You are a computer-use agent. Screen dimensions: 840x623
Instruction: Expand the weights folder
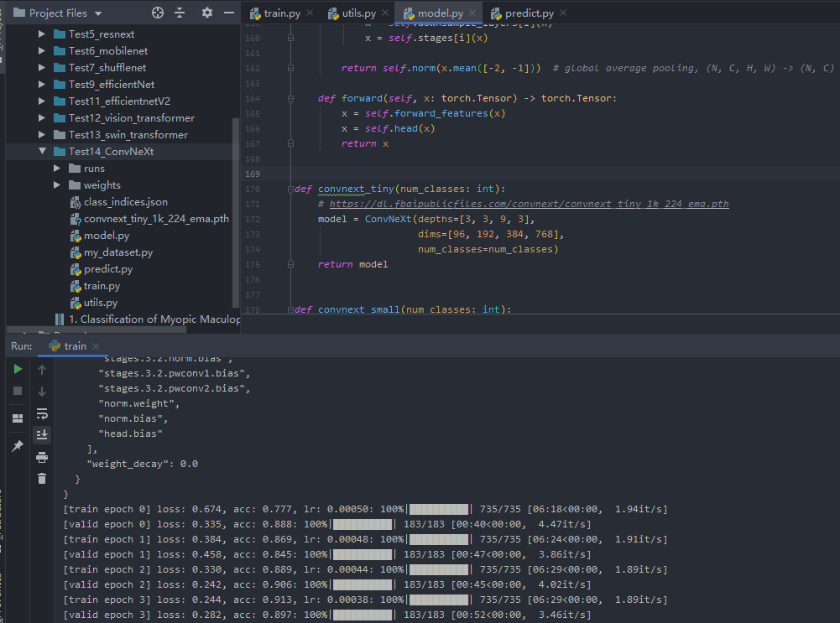coord(57,185)
